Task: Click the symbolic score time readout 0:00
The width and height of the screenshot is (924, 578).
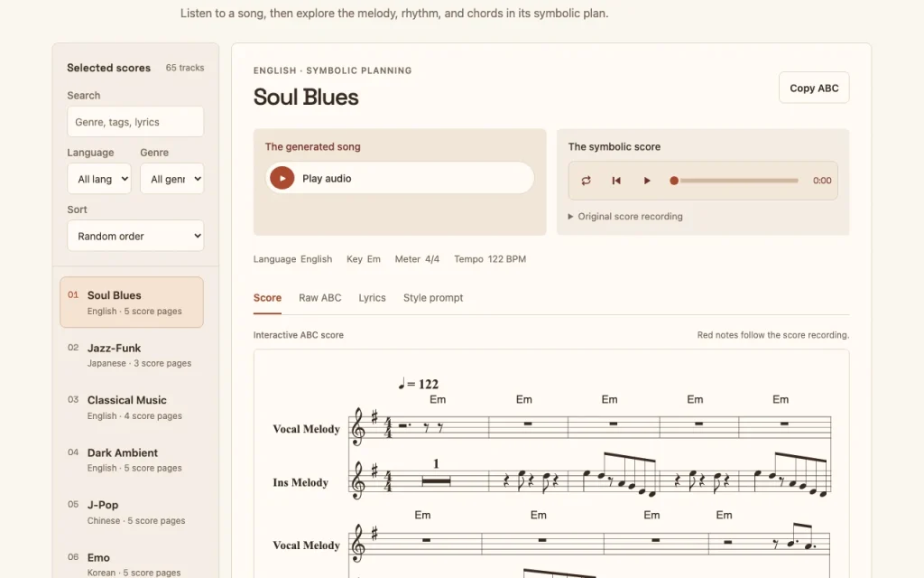Action: click(822, 181)
